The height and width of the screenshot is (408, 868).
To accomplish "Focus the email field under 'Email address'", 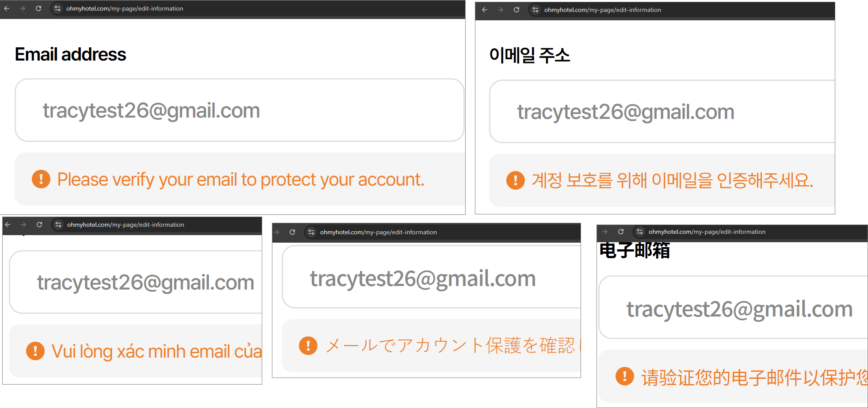I will 239,110.
